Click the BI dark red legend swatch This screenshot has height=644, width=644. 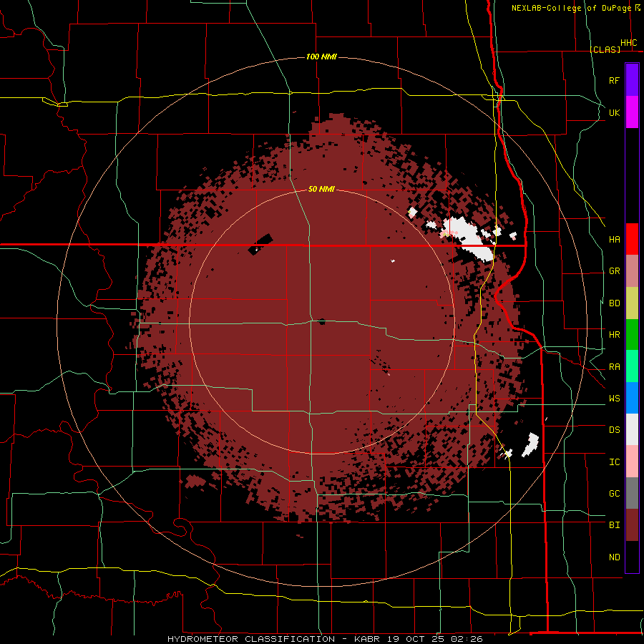pyautogui.click(x=632, y=525)
